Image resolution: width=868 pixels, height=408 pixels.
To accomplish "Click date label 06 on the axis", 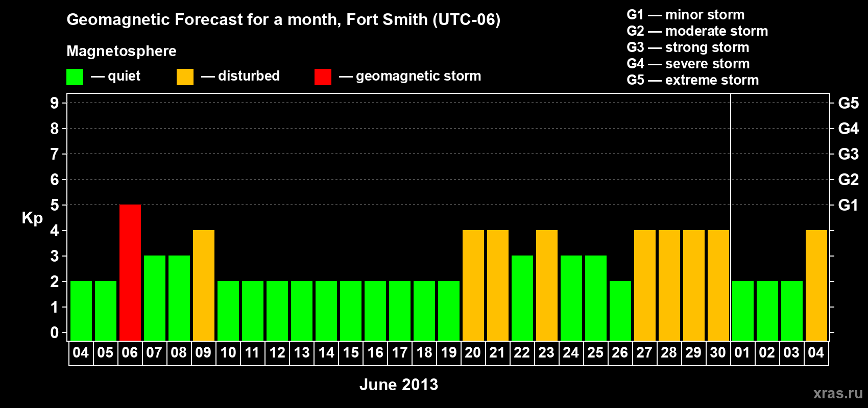I will (130, 352).
